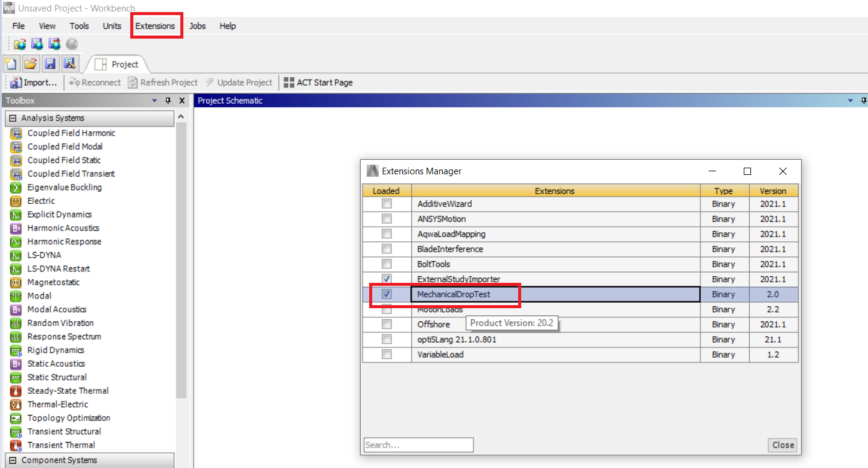
Task: Uncheck the ExternalStudyImporter extension
Action: pos(387,279)
